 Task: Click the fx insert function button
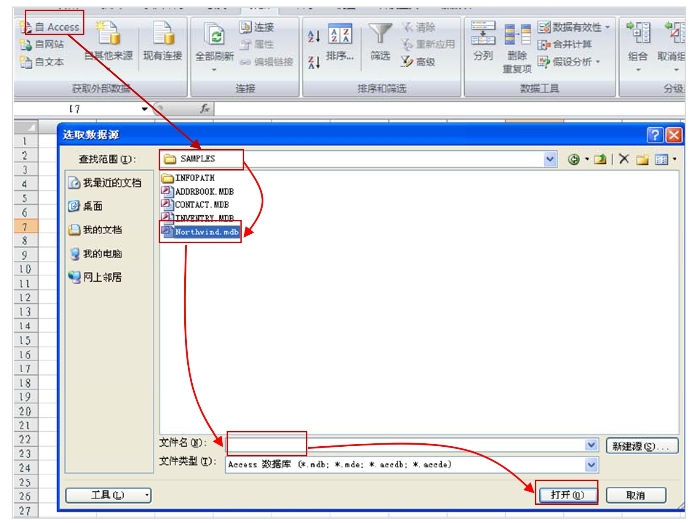[204, 108]
